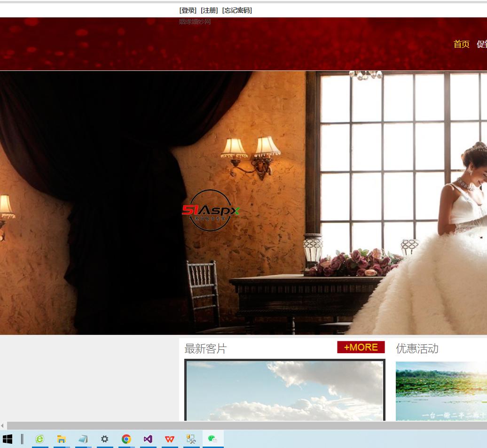487x448 pixels.
Task: Open the 优惠活动 lake promotion thumbnail
Action: pyautogui.click(x=441, y=391)
